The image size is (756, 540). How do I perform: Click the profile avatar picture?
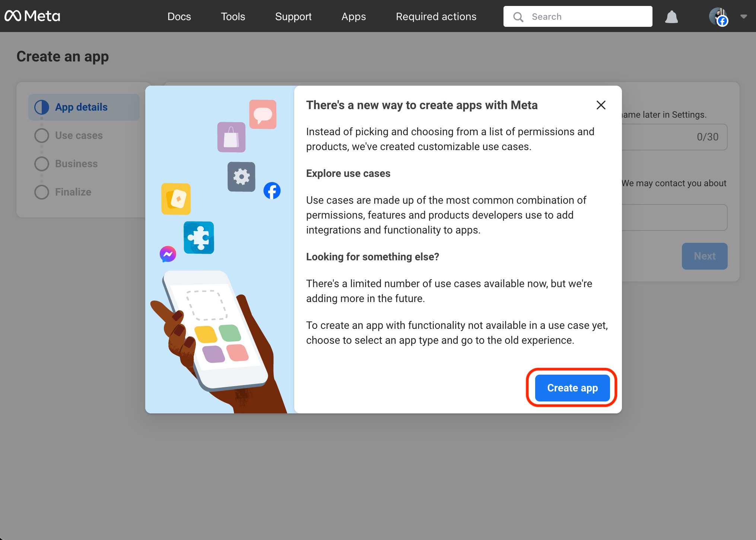click(718, 17)
